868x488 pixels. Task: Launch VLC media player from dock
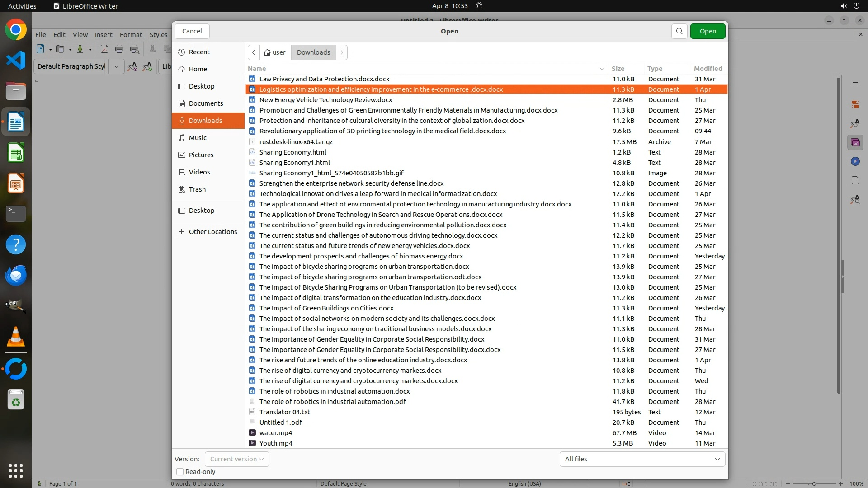[x=16, y=337]
